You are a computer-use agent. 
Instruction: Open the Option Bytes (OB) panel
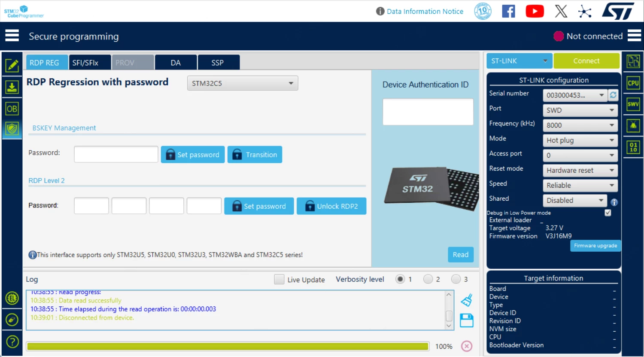point(12,109)
